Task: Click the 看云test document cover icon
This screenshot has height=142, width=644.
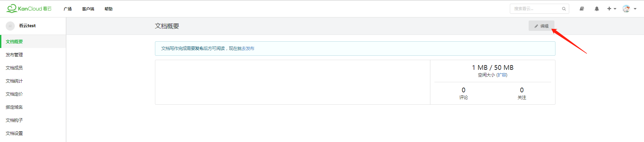Action: coord(10,26)
